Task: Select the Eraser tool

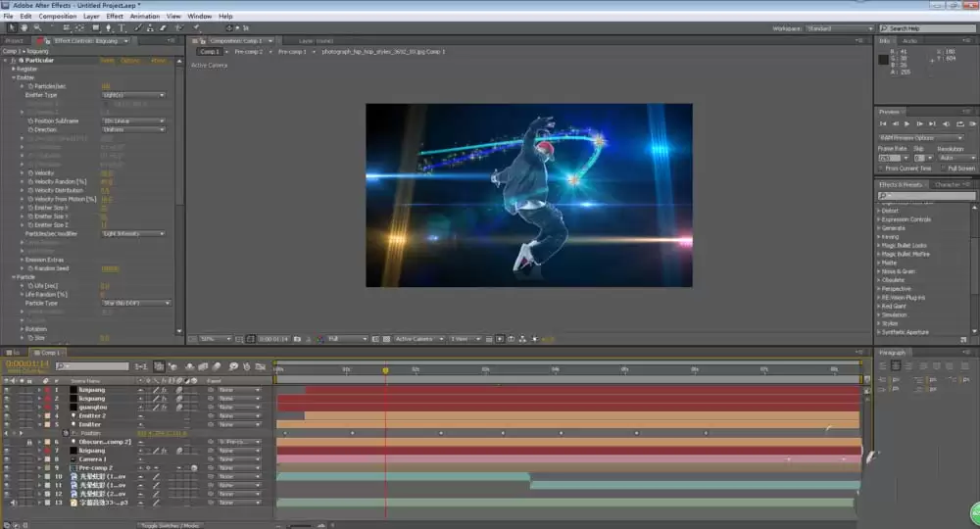Action: click(x=163, y=28)
